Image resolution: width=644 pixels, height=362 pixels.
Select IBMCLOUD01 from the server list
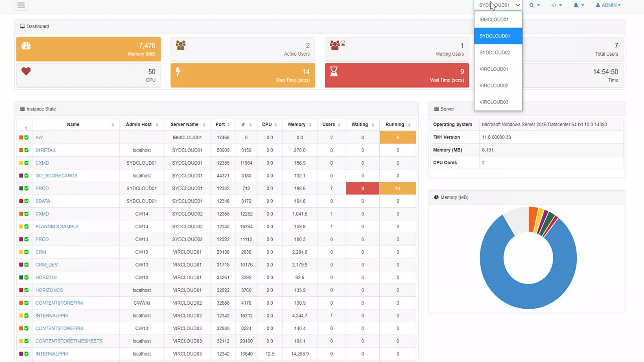(x=494, y=20)
